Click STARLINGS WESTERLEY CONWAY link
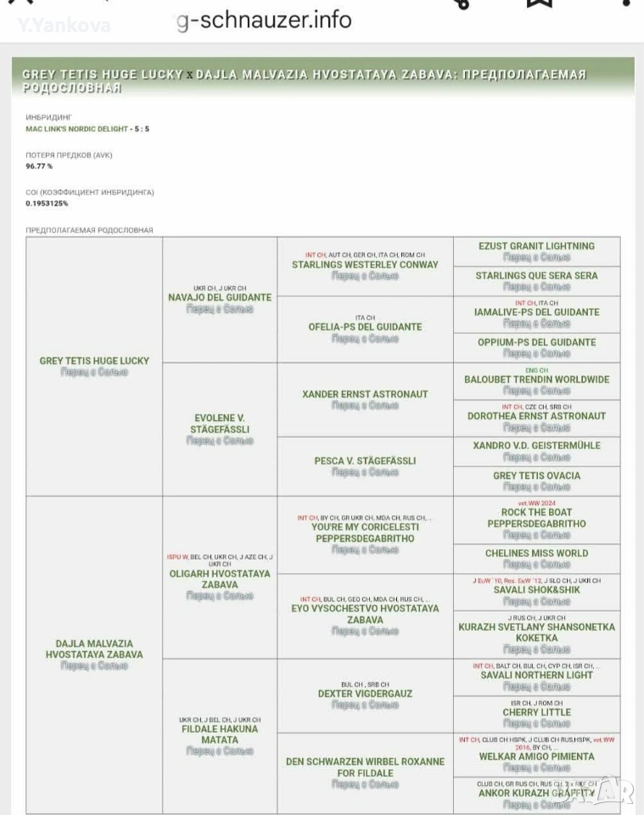 (x=365, y=265)
